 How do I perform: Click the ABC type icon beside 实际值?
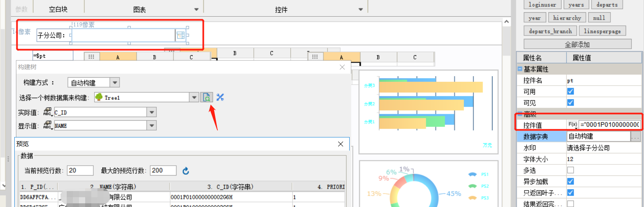(x=48, y=112)
